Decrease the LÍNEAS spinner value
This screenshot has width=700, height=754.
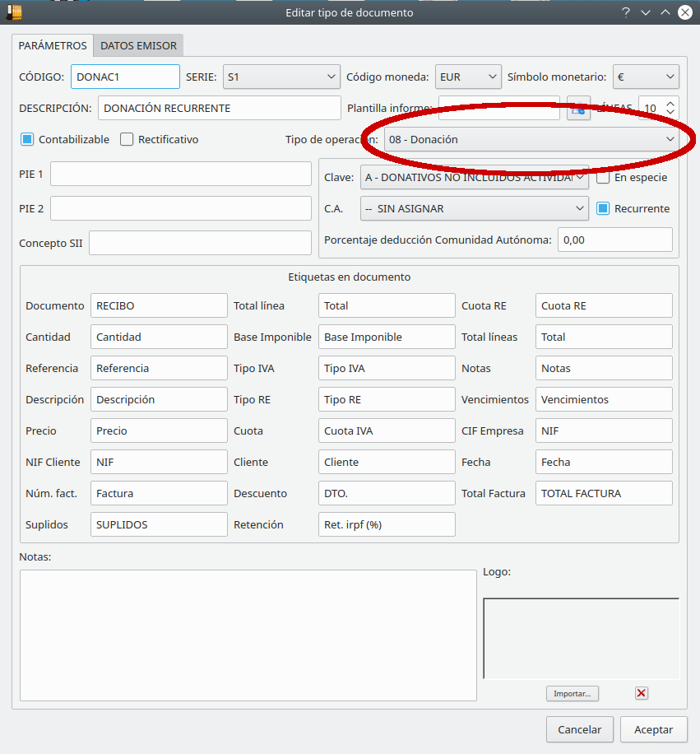670,113
